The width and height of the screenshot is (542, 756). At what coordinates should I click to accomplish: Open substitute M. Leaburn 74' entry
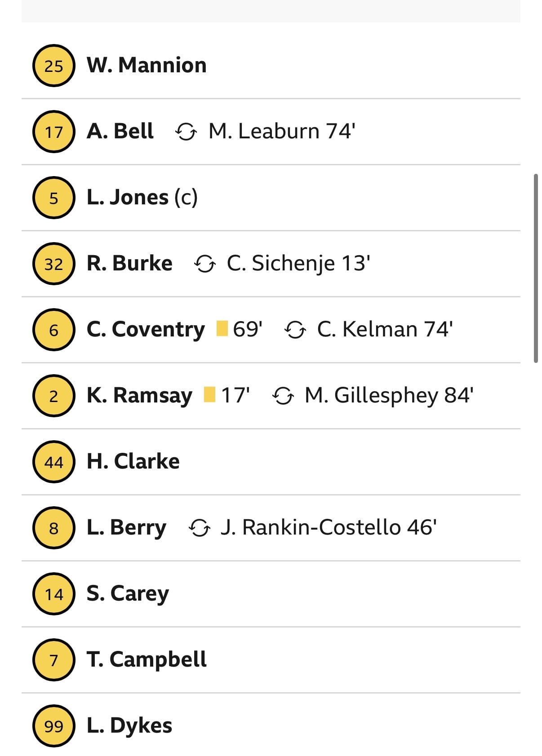(x=282, y=131)
